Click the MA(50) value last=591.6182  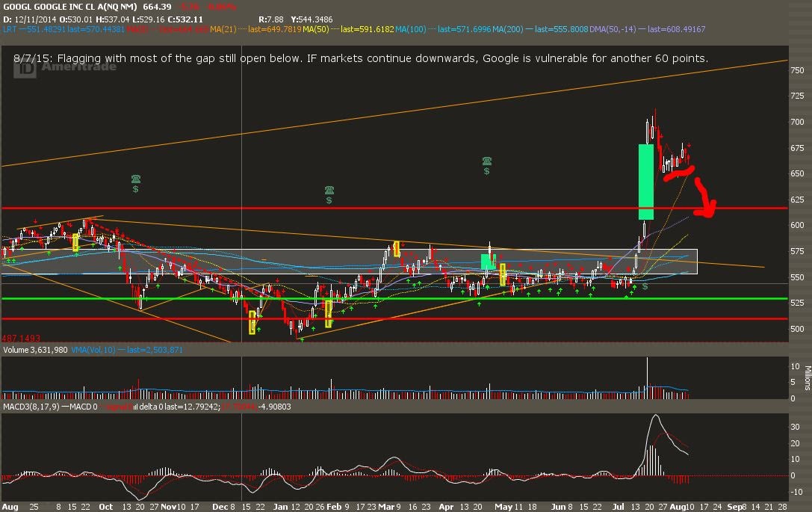point(368,29)
